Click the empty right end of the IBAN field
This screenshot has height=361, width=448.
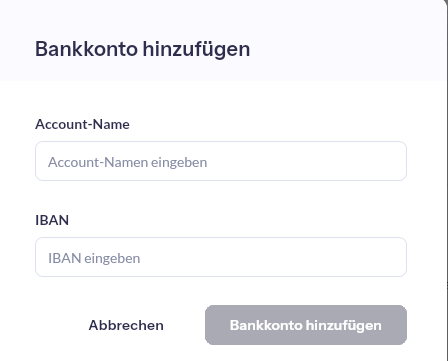click(367, 257)
